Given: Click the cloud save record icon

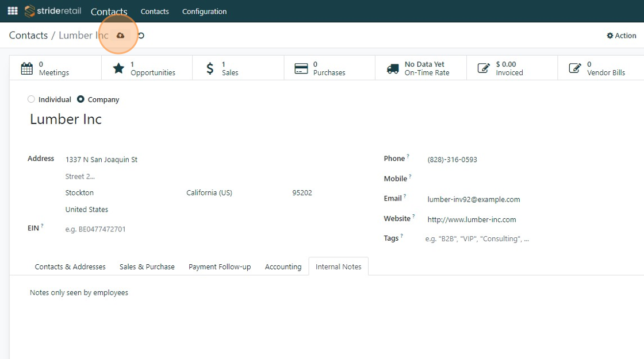Looking at the screenshot, I should (120, 36).
